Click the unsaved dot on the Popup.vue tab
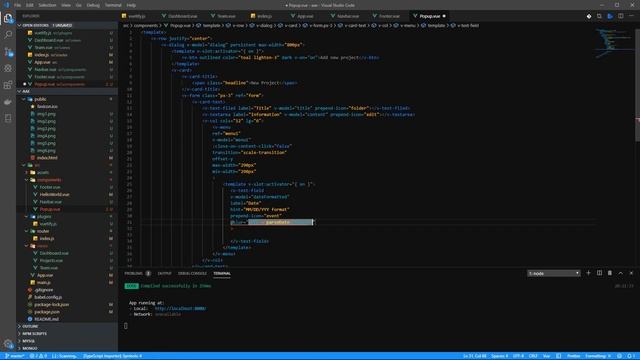 tap(444, 16)
